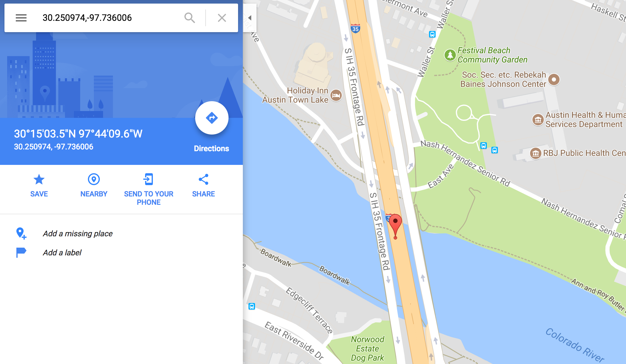Click the magnifier search icon

[189, 18]
